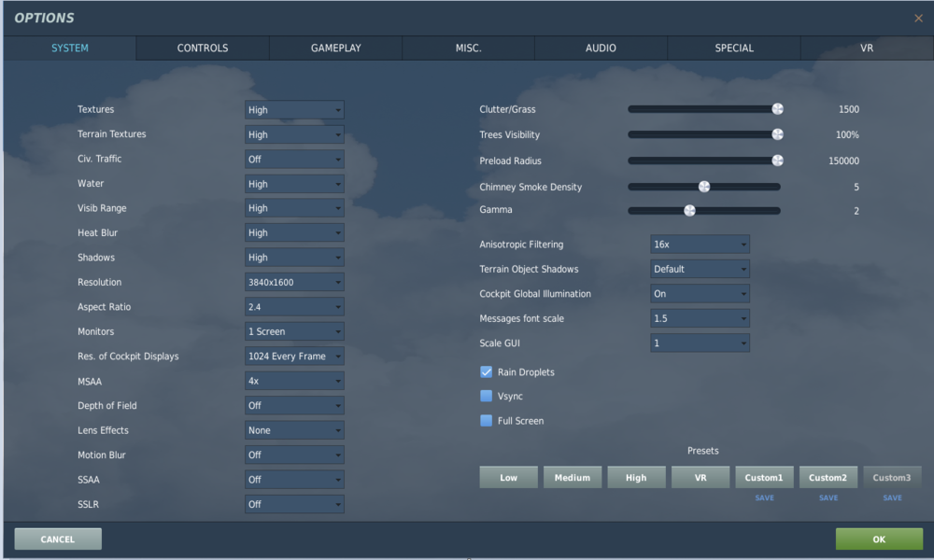Enable the Full Screen checkbox
The width and height of the screenshot is (934, 560).
[486, 421]
